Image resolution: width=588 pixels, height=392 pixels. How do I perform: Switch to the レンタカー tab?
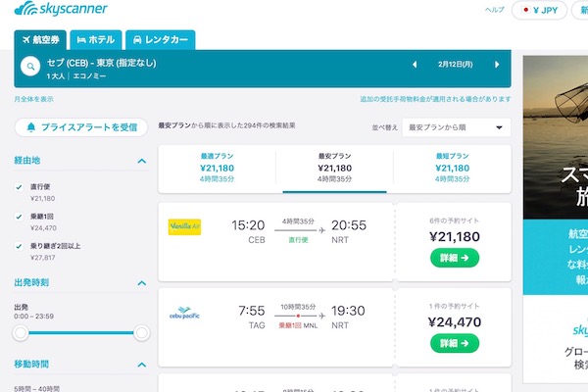coord(161,40)
